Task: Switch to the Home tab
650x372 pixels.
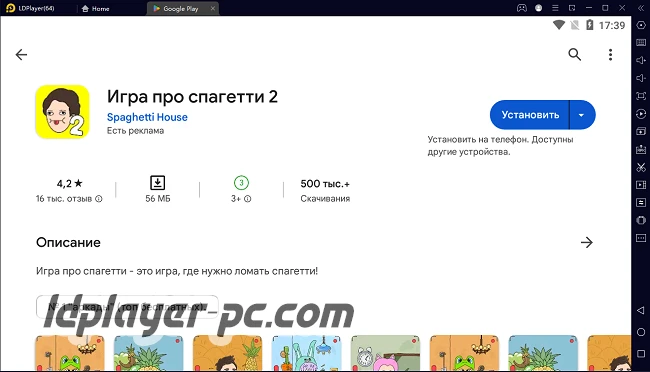Action: coord(96,8)
